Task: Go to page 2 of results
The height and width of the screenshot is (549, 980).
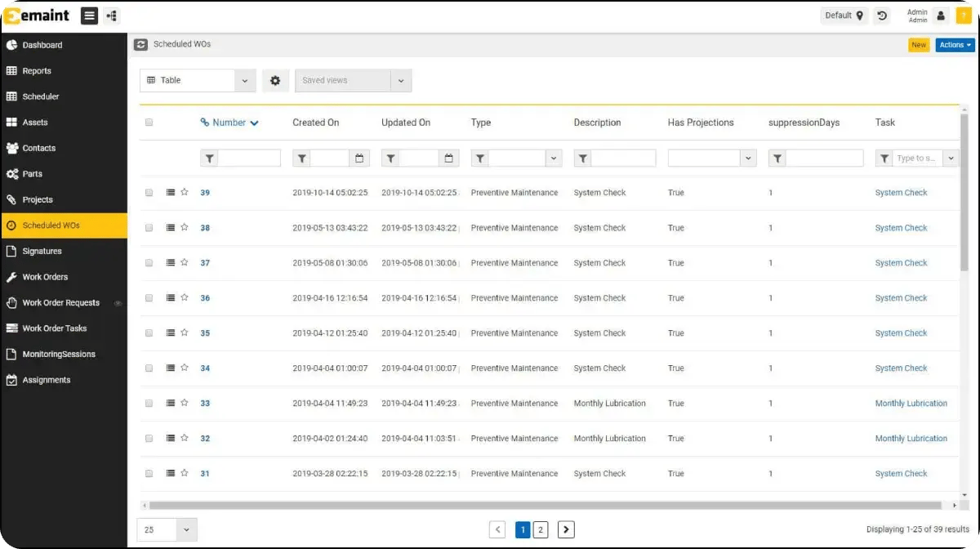Action: 540,529
